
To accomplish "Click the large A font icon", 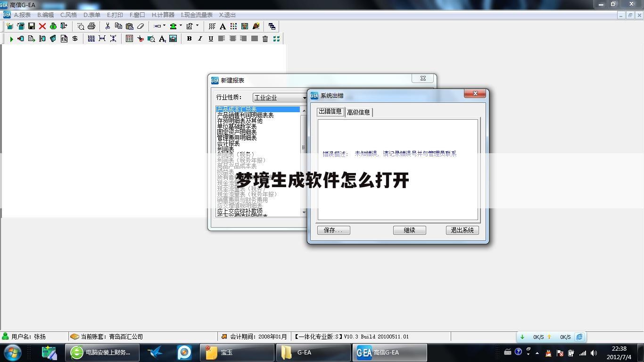I will tap(223, 26).
